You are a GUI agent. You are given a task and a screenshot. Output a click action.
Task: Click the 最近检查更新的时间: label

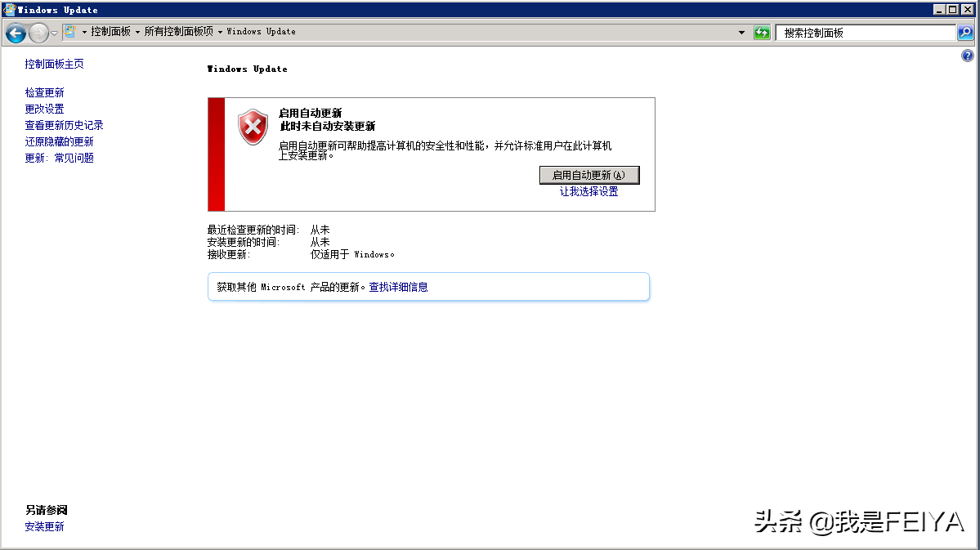pyautogui.click(x=253, y=230)
